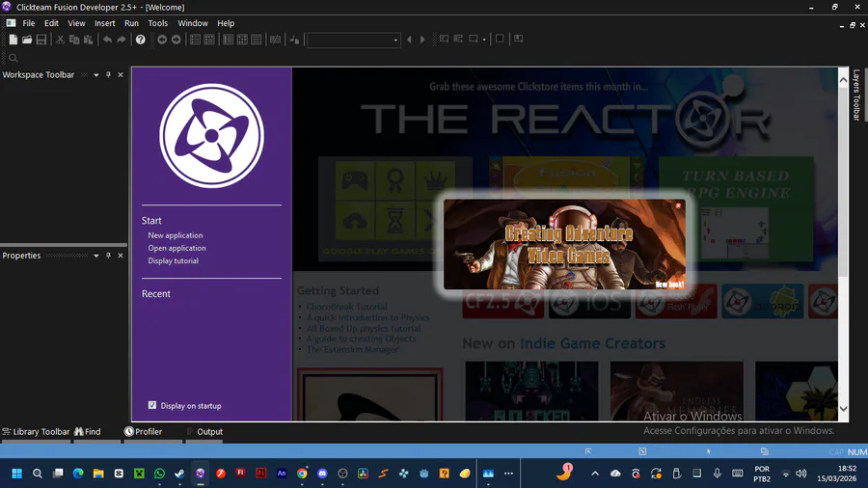Go to next frame triangle arrow
Screen dimensions: 868x488
422,40
